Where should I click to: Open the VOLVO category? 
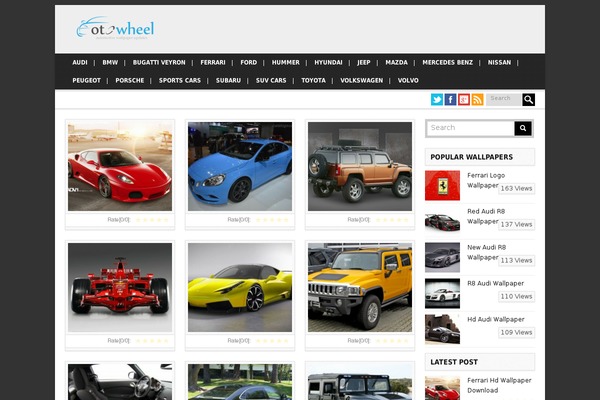[408, 80]
